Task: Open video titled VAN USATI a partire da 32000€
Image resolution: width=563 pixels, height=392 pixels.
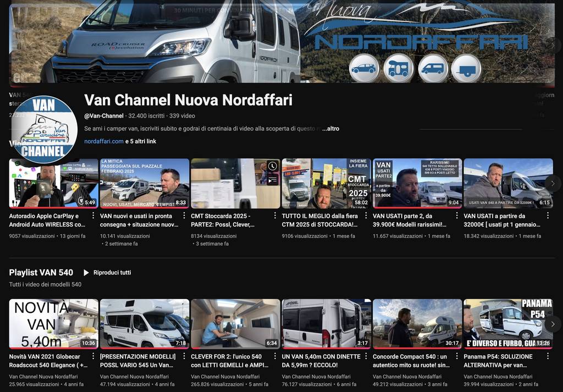Action: tap(502, 220)
